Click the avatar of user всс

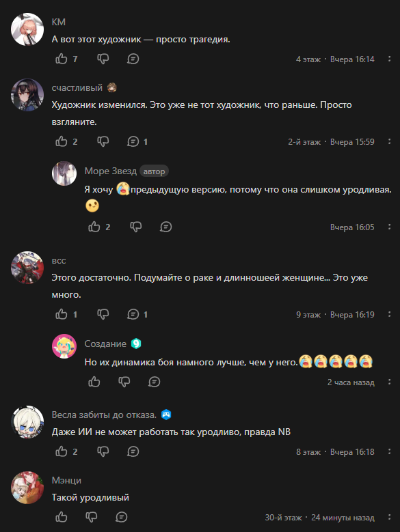click(x=27, y=267)
